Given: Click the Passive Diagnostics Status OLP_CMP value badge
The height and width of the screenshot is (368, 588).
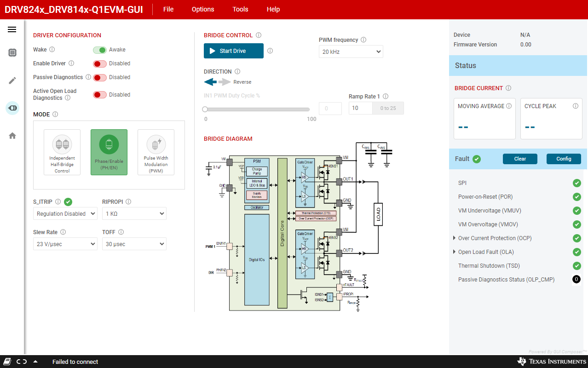Looking at the screenshot, I should tap(576, 279).
